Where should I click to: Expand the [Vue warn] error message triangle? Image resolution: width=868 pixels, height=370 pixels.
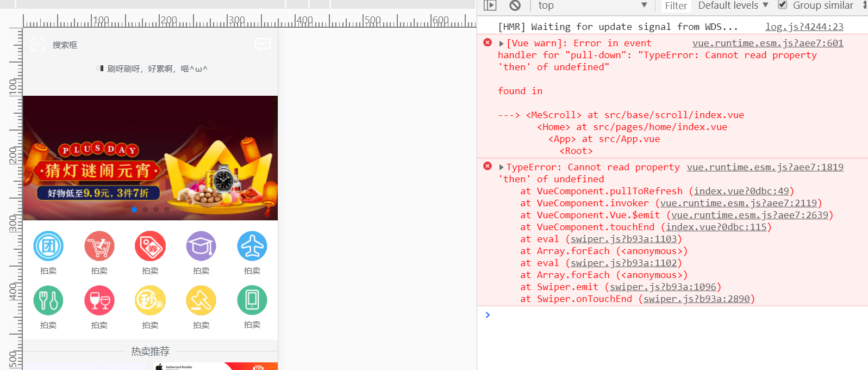pos(501,44)
